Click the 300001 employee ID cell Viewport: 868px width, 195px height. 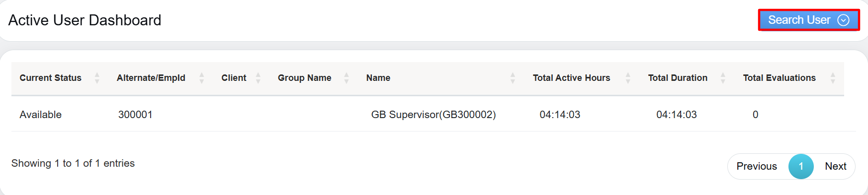[135, 115]
